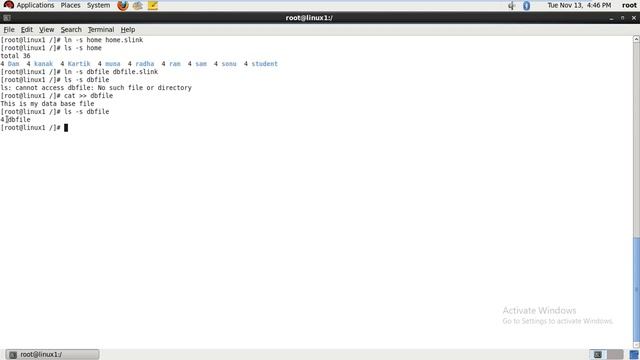Open the clock showing Tue Nov 13

tap(579, 5)
